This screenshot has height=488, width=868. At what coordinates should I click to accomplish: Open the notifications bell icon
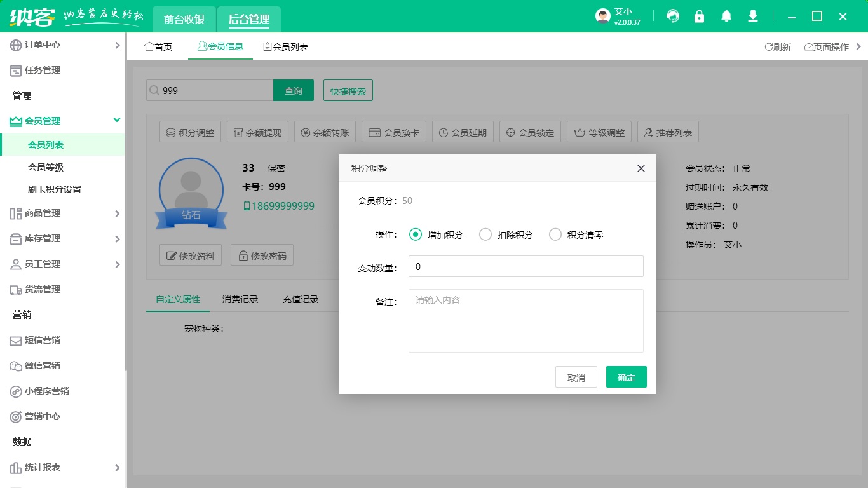click(x=726, y=17)
